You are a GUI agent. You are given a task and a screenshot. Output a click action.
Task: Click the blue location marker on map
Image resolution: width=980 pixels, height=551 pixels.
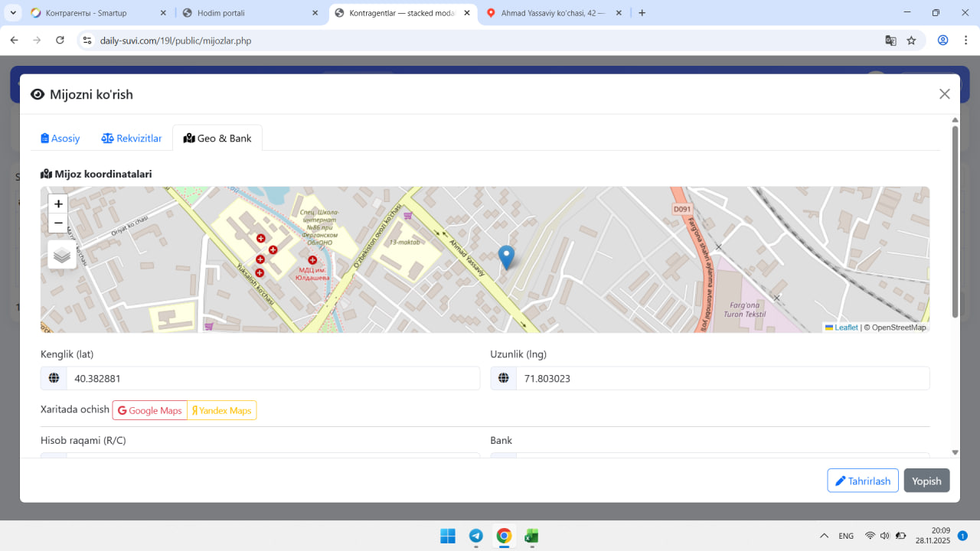(x=506, y=256)
